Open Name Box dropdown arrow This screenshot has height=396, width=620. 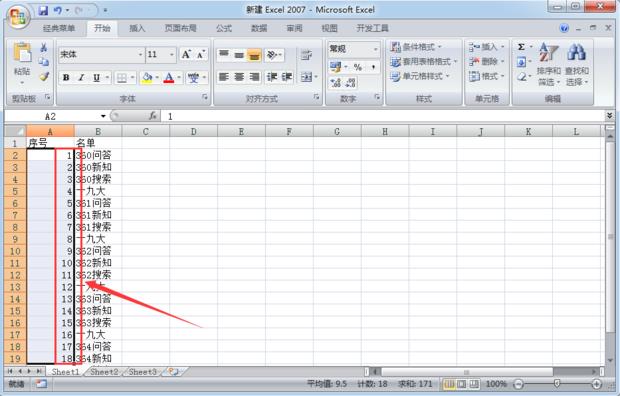(103, 116)
